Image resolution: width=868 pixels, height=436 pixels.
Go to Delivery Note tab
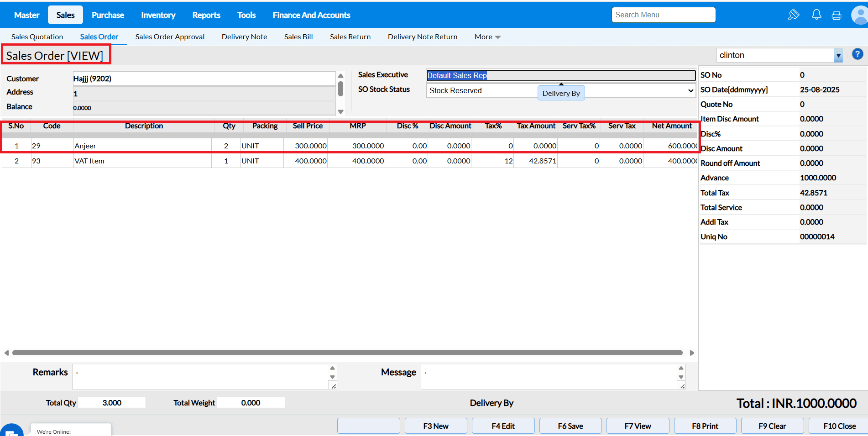(244, 37)
